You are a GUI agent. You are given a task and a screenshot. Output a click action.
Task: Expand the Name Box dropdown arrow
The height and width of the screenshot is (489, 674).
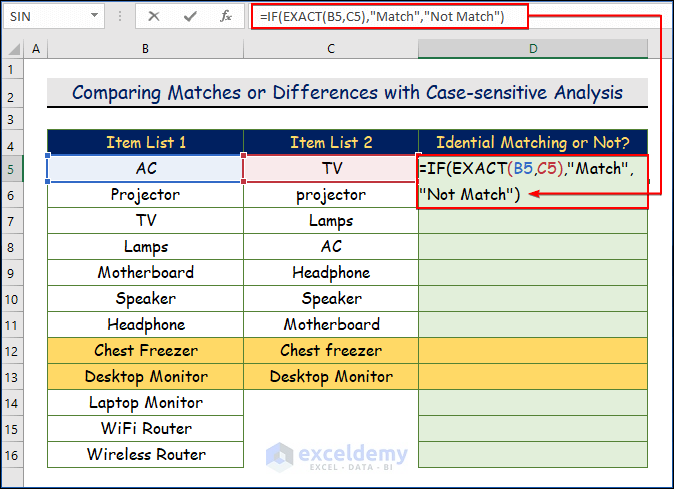(95, 16)
